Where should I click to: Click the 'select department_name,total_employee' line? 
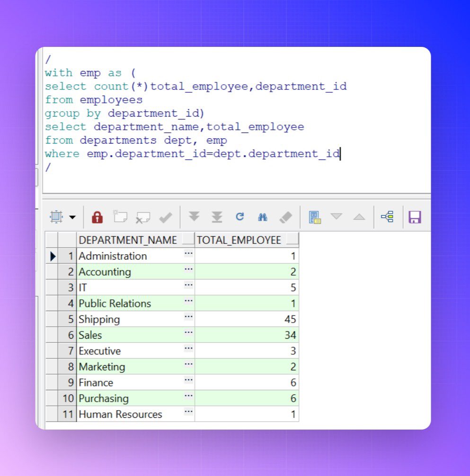(175, 127)
